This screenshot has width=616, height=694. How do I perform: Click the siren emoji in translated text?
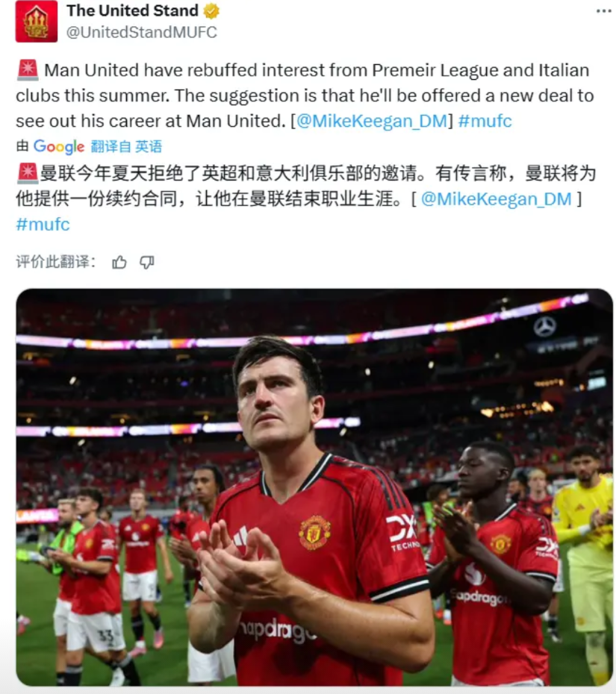pos(28,173)
